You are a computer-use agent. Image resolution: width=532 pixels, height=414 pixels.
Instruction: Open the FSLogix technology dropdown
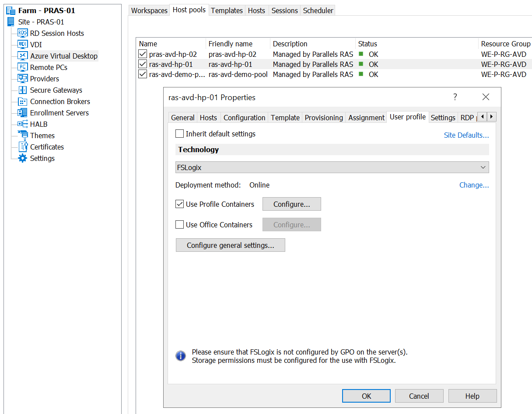332,167
